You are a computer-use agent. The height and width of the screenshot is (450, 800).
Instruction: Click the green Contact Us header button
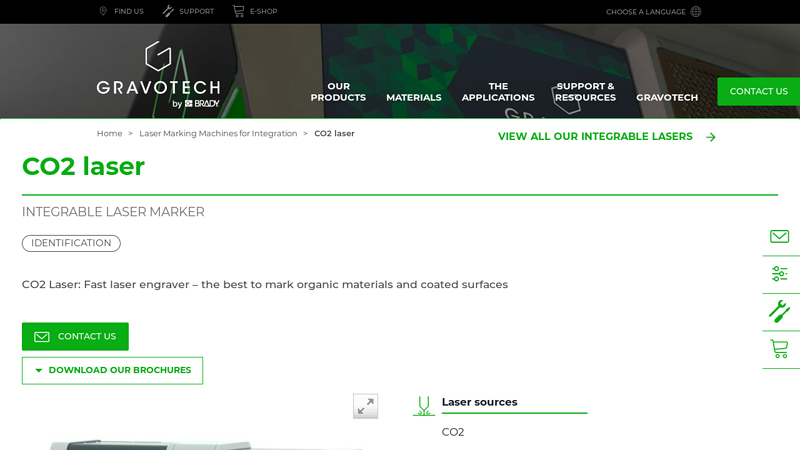pos(759,92)
